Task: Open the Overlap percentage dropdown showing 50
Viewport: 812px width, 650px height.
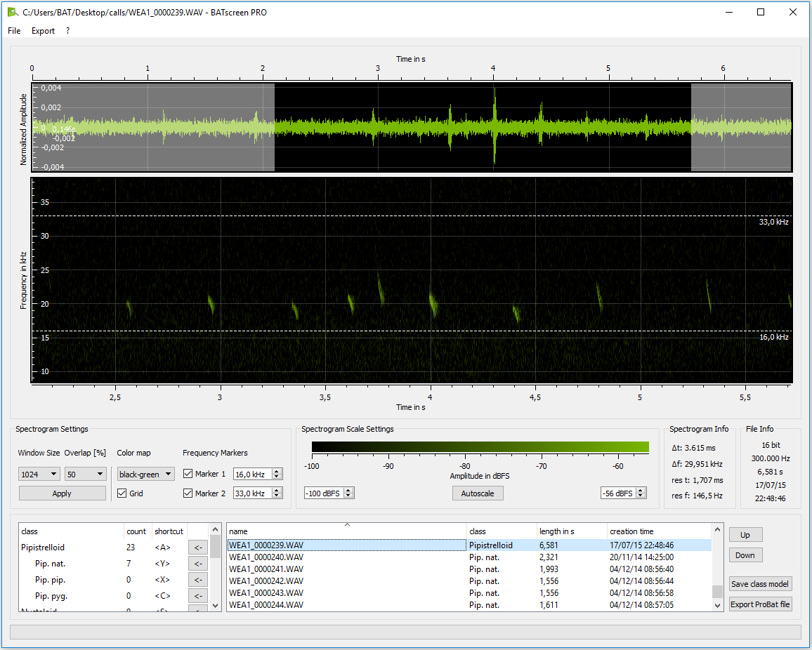Action: click(86, 474)
